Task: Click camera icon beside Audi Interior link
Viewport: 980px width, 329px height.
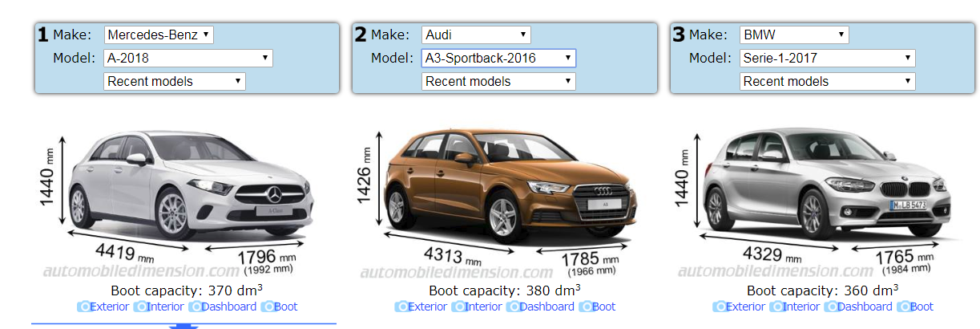Action: 458,307
